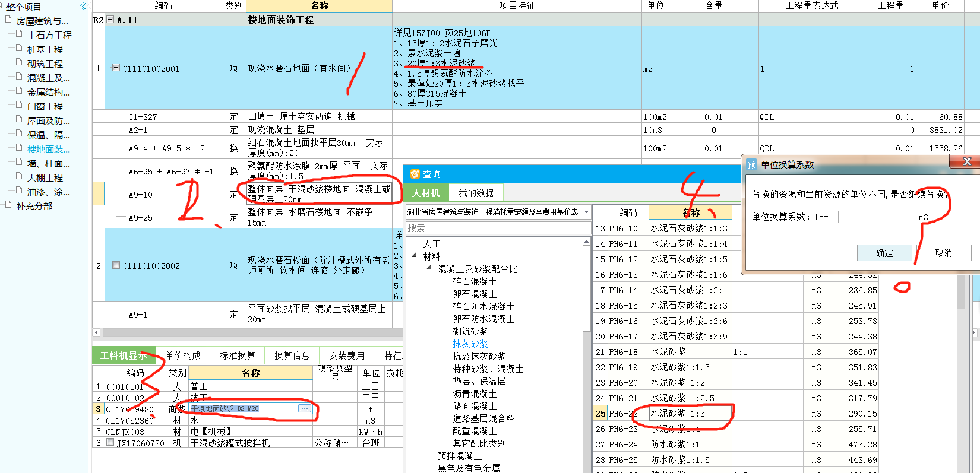
Task: Open the 单价构成 tab
Action: click(183, 355)
